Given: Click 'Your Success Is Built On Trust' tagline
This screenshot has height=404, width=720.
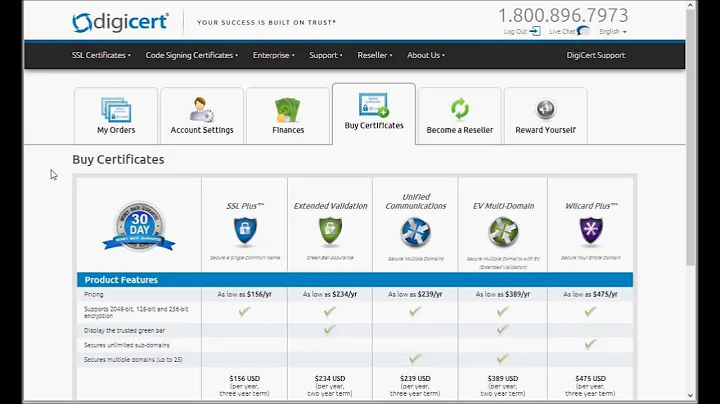Looking at the screenshot, I should tap(266, 22).
